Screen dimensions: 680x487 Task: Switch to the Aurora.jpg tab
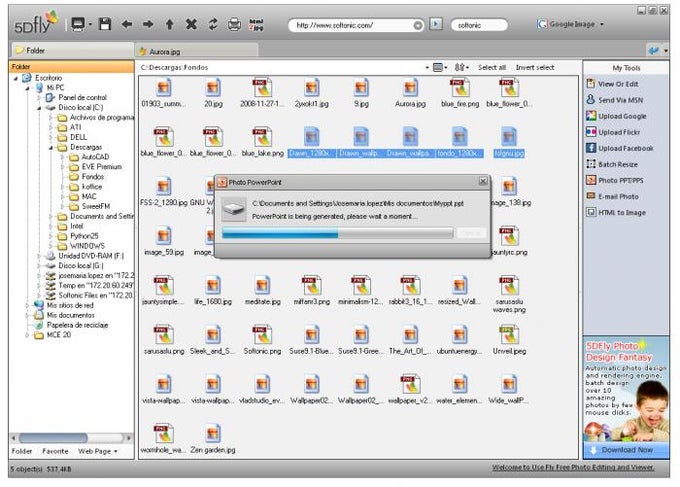197,52
